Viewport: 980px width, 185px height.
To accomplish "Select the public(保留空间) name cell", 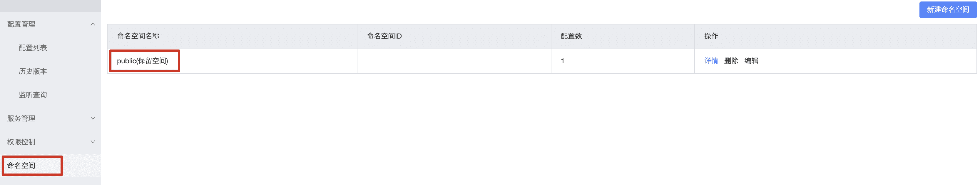I will (x=142, y=61).
